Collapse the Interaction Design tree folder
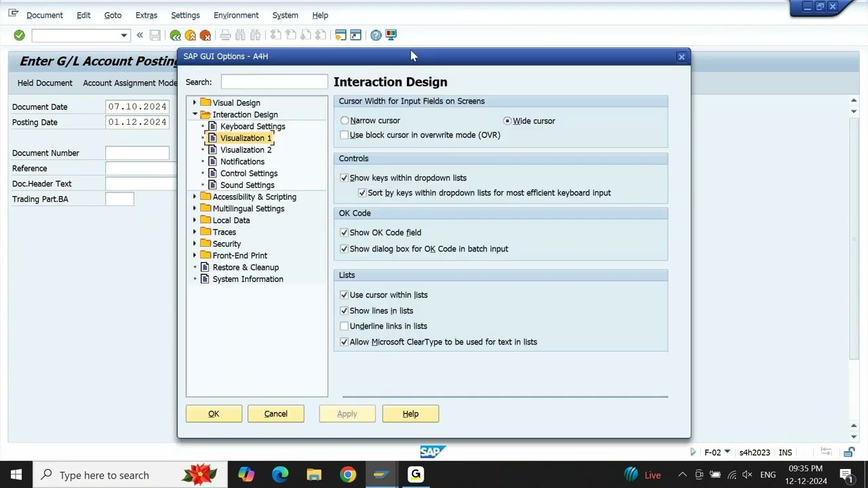This screenshot has height=488, width=868. pyautogui.click(x=195, y=115)
